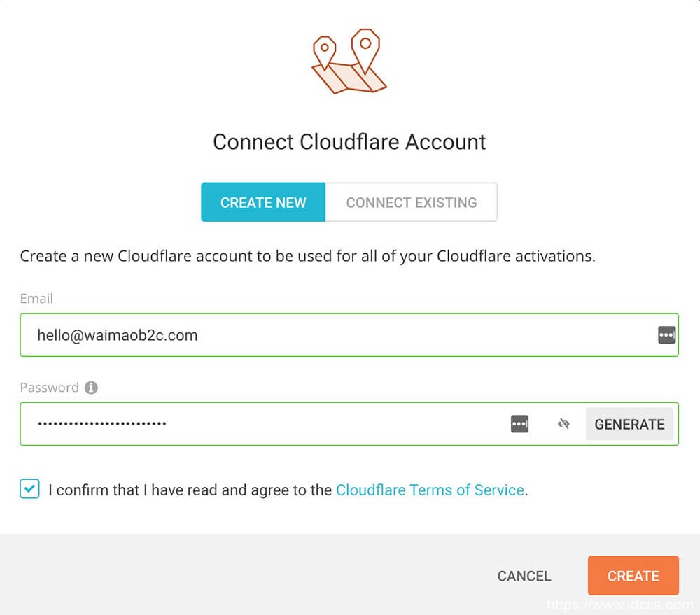Click the Email input field
Screen dimensions: 700x615
point(336,335)
